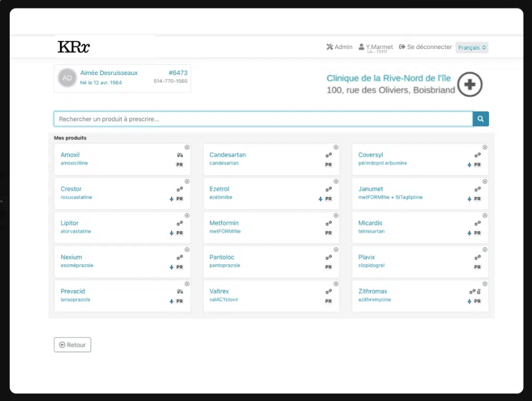Click the KRx logo
The height and width of the screenshot is (401, 532).
(x=74, y=47)
